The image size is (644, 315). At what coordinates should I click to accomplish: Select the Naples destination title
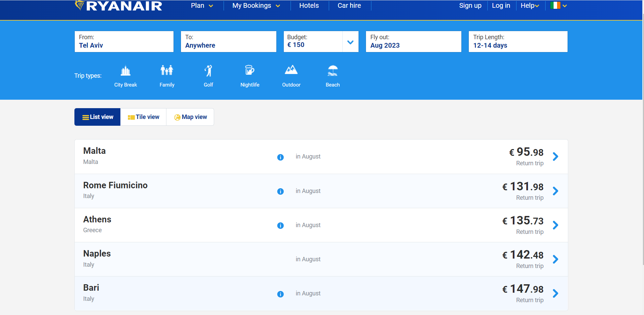coord(97,253)
